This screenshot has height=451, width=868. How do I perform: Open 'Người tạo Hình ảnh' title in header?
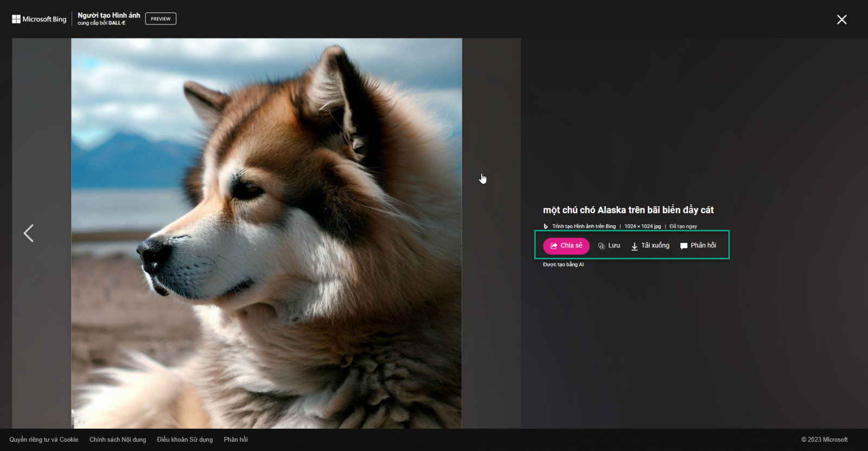[x=108, y=15]
